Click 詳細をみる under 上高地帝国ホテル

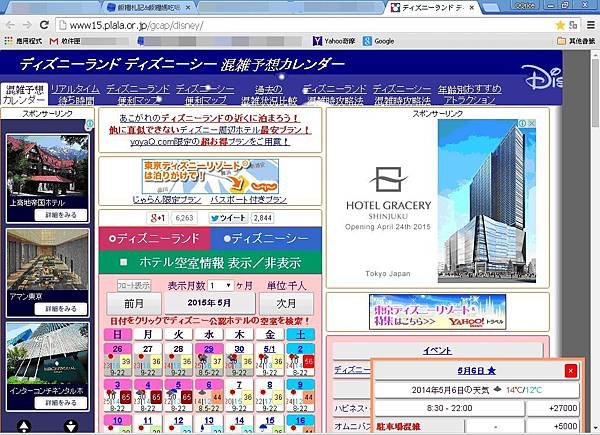(61, 215)
